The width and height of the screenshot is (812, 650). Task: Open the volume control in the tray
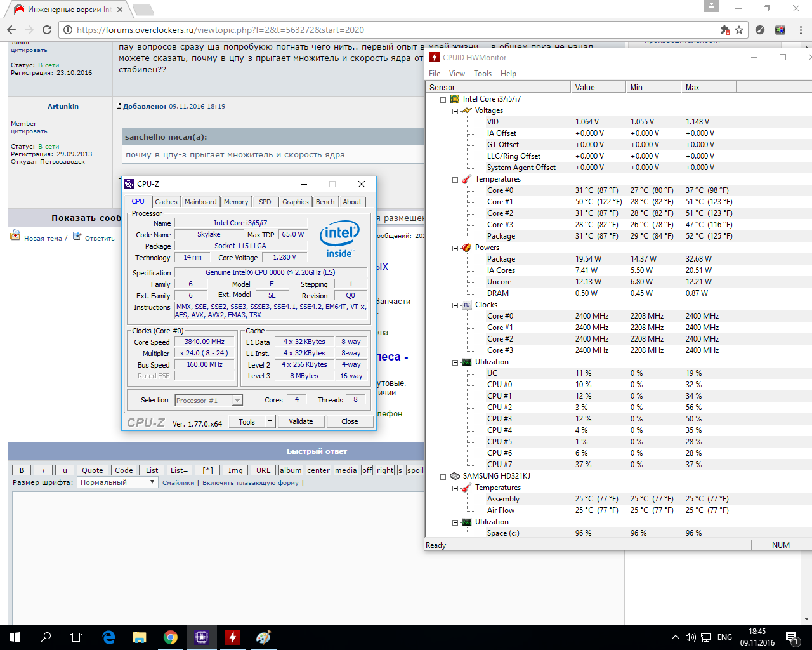click(x=691, y=637)
